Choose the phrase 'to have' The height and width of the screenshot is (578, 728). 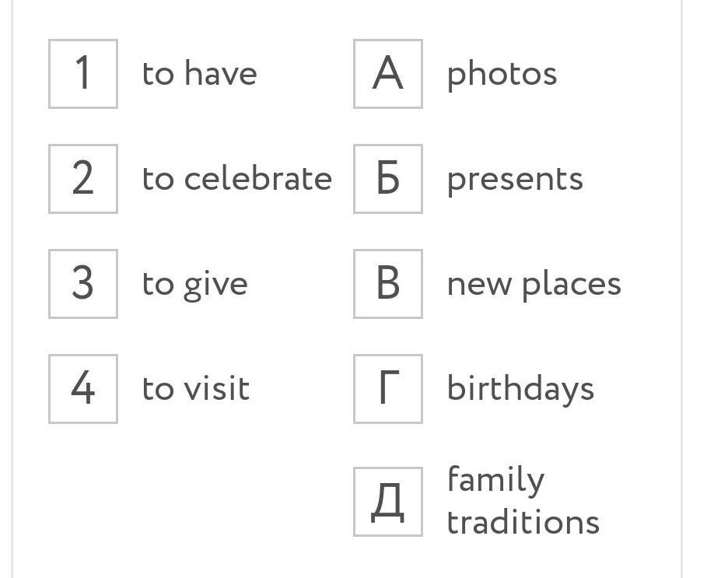[199, 73]
